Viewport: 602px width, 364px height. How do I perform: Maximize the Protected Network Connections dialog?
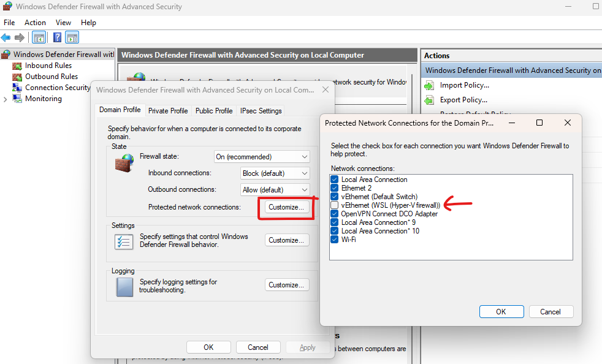pos(539,123)
